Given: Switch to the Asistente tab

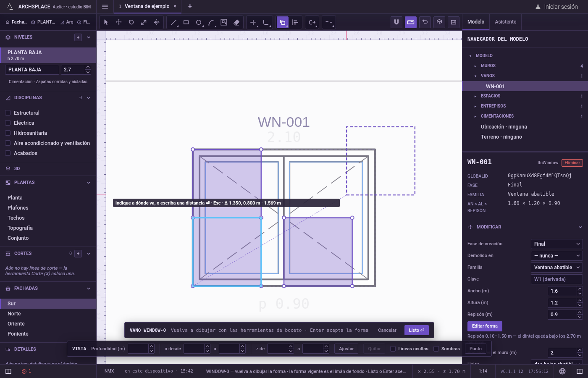Looking at the screenshot, I should click(x=506, y=22).
